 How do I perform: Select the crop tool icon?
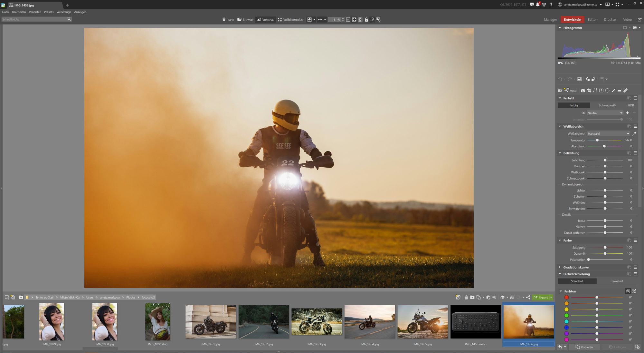589,91
